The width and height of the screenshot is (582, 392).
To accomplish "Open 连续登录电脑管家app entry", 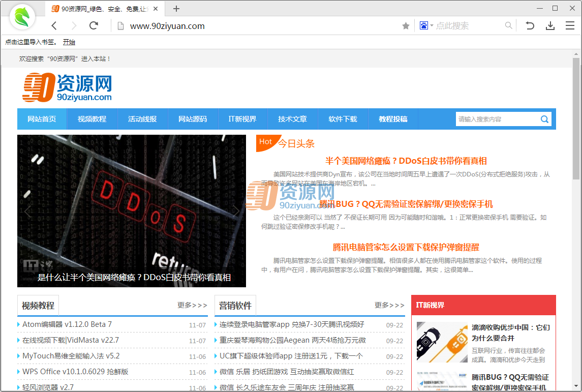I will click(x=292, y=324).
